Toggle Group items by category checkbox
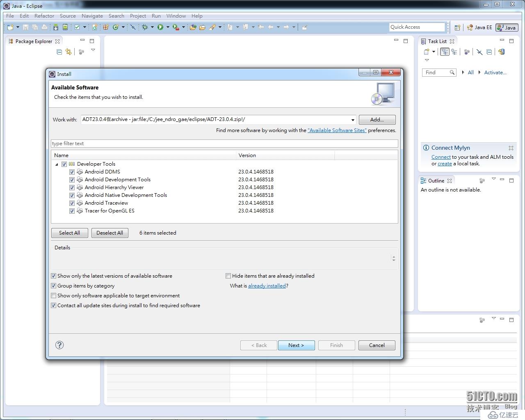This screenshot has width=525, height=420. pos(53,286)
